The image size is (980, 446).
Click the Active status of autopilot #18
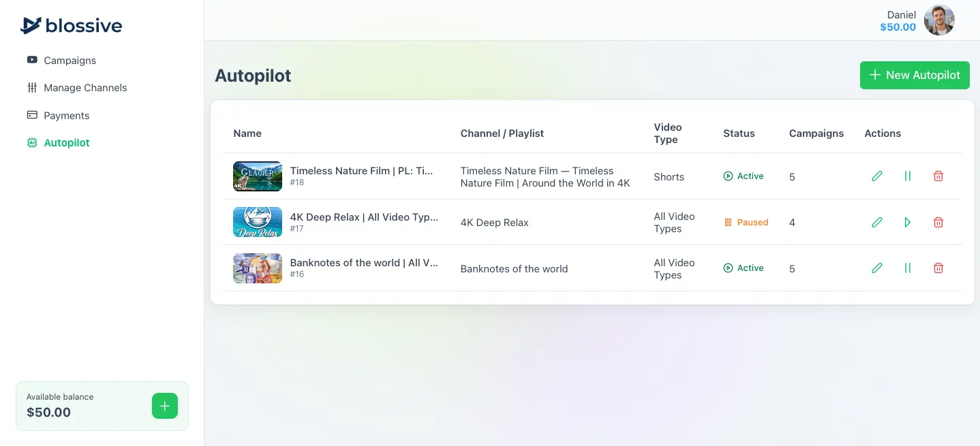click(x=744, y=176)
